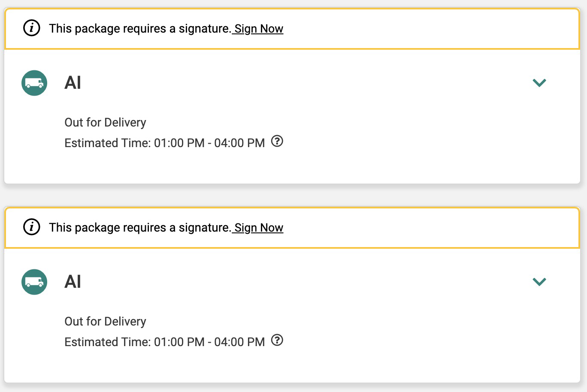Screen dimensions: 587x392
Task: Click the Out for Delivery status in the bottom card
Action: click(x=105, y=322)
